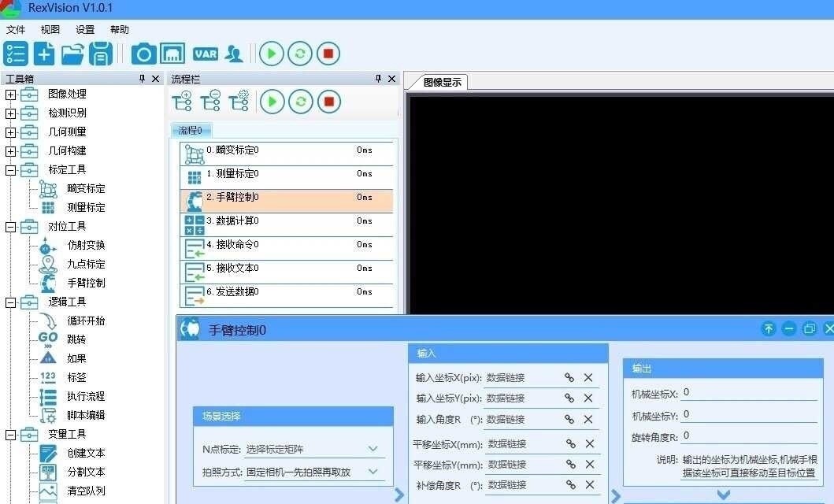Viewport: 834px width, 504px height.
Task: Collapse the 逻辑工具 category
Action: tap(11, 302)
